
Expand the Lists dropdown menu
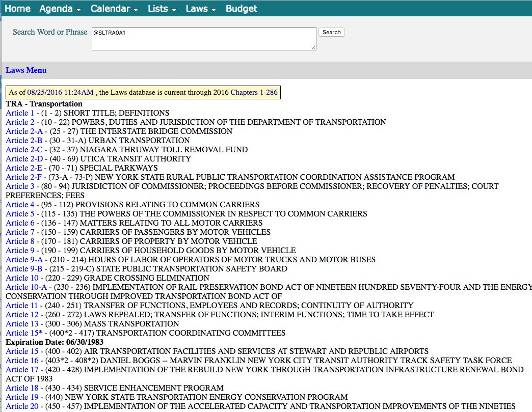point(162,9)
